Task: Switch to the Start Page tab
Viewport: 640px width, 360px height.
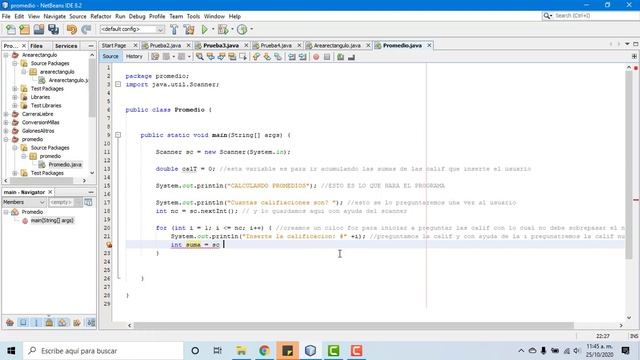Action: coord(114,45)
